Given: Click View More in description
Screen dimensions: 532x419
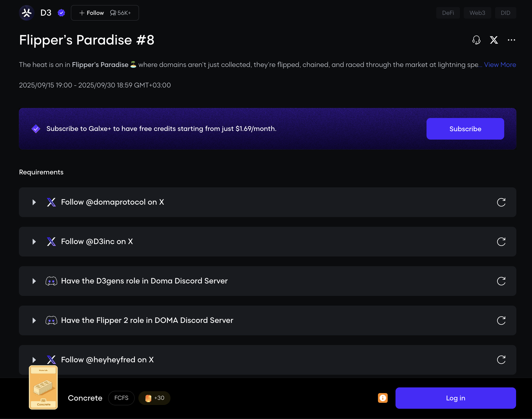Looking at the screenshot, I should point(500,65).
